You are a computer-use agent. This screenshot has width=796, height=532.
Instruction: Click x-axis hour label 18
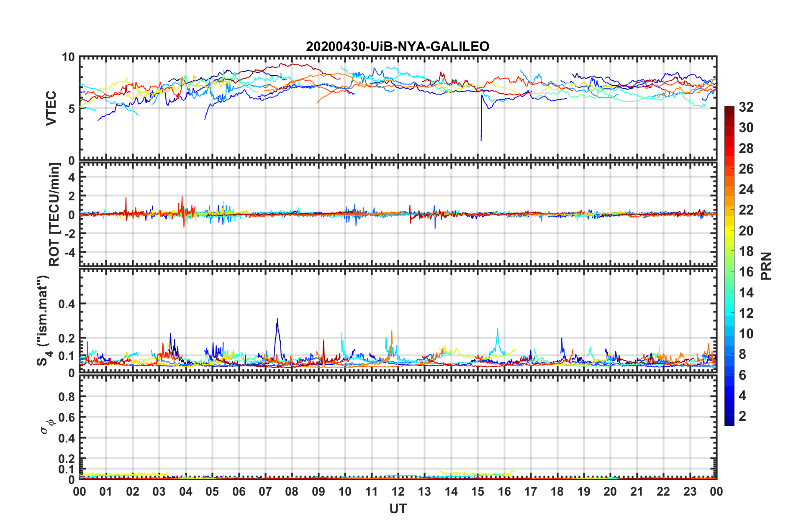pyautogui.click(x=557, y=491)
